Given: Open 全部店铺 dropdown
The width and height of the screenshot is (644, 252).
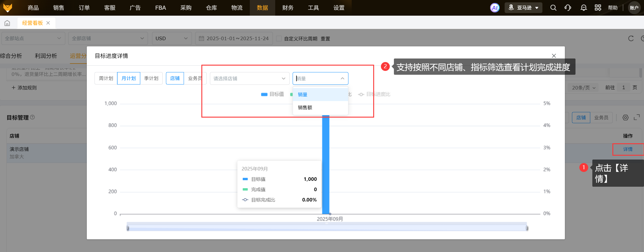Looking at the screenshot, I should tap(108, 38).
